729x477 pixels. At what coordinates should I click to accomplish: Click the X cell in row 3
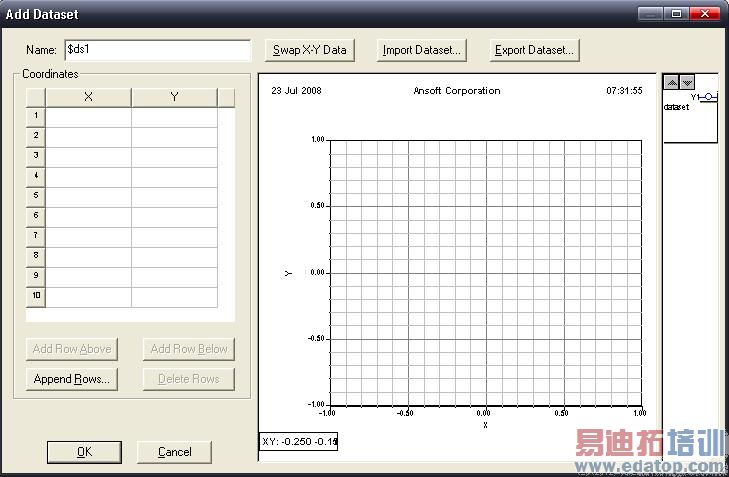[88, 157]
